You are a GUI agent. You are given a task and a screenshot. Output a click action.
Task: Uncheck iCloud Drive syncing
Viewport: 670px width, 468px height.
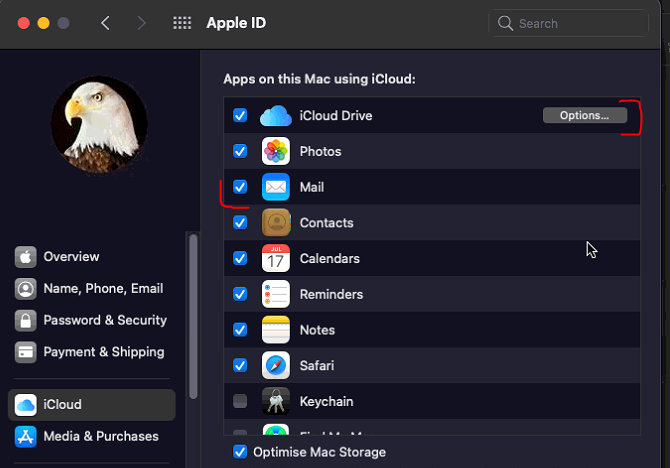point(240,115)
